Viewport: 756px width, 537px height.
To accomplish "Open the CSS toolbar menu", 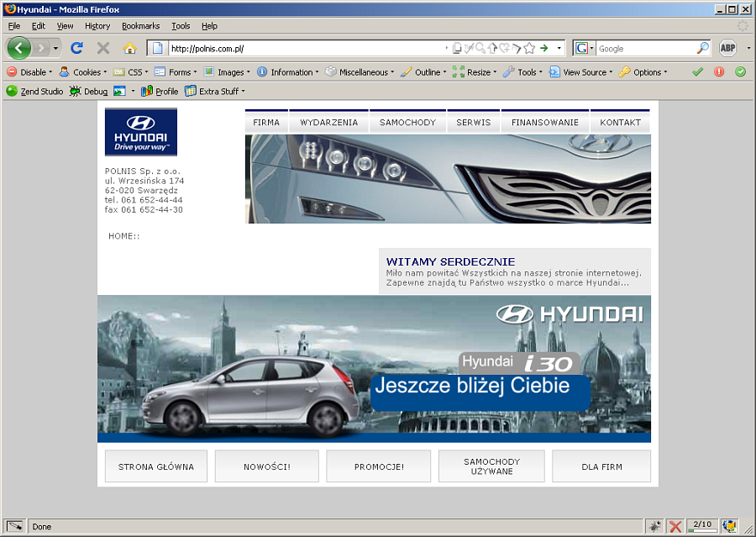I will tap(130, 72).
